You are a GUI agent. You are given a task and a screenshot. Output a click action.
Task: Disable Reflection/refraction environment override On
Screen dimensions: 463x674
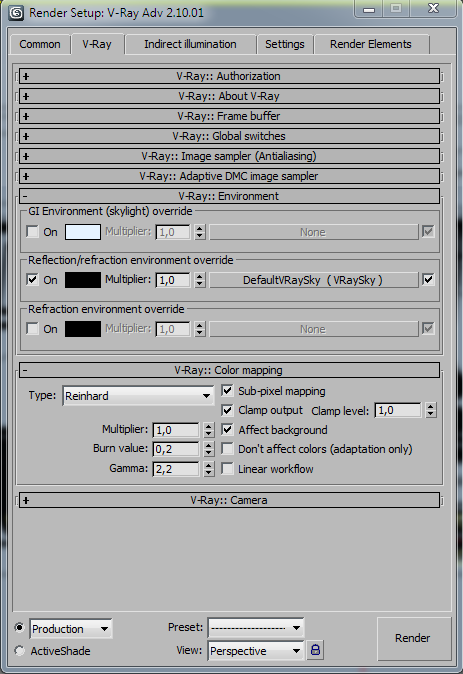tap(32, 280)
